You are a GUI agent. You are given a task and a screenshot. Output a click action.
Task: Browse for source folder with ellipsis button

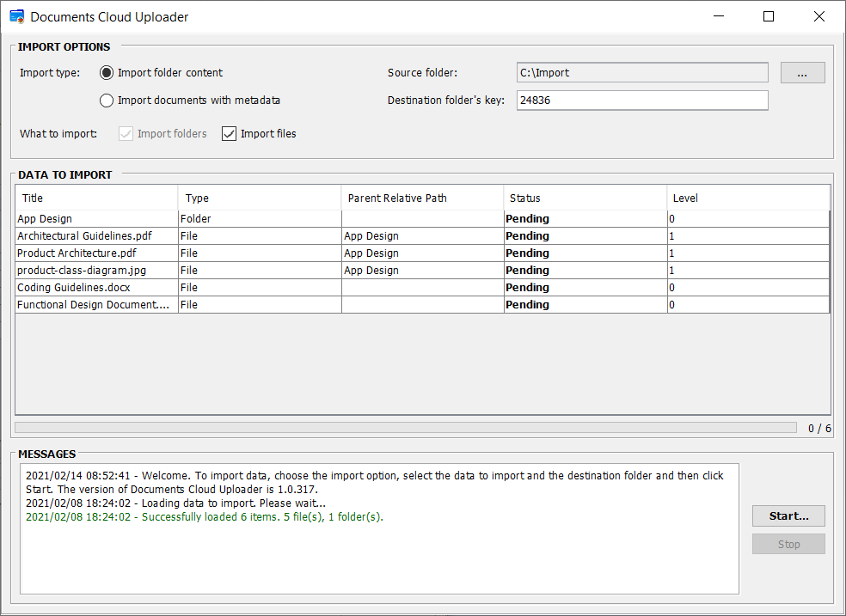coord(802,73)
